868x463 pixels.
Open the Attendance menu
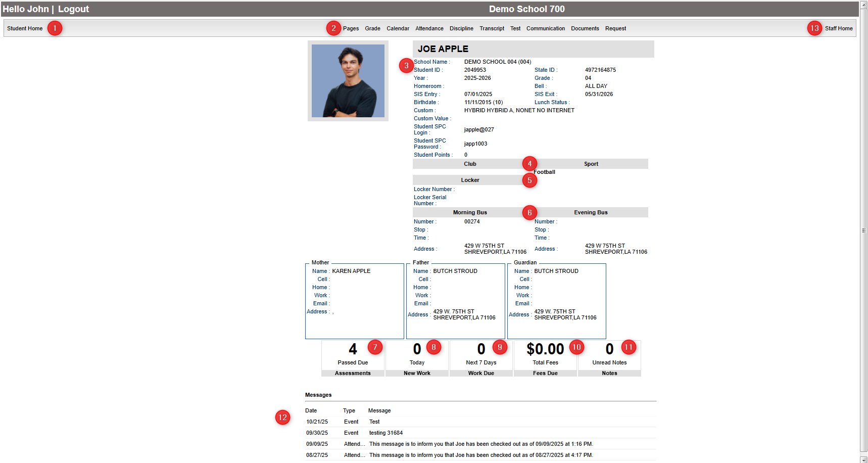pyautogui.click(x=429, y=28)
